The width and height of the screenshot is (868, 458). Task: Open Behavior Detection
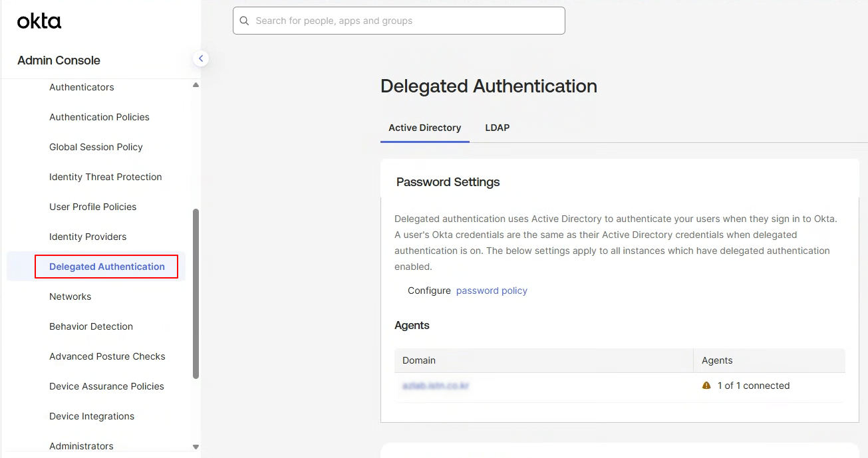pyautogui.click(x=91, y=326)
